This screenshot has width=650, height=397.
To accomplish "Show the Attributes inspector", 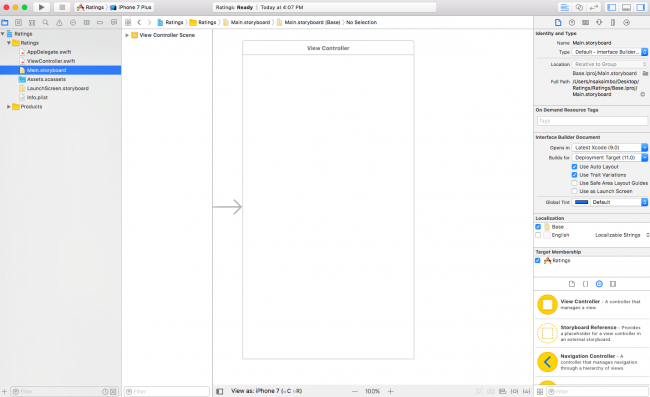I will 599,22.
